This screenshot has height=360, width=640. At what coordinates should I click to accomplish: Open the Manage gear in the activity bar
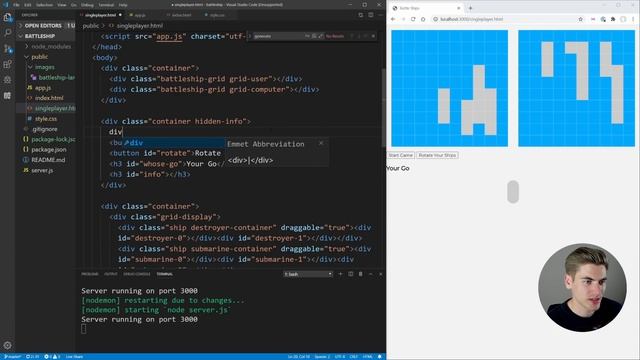point(7,345)
